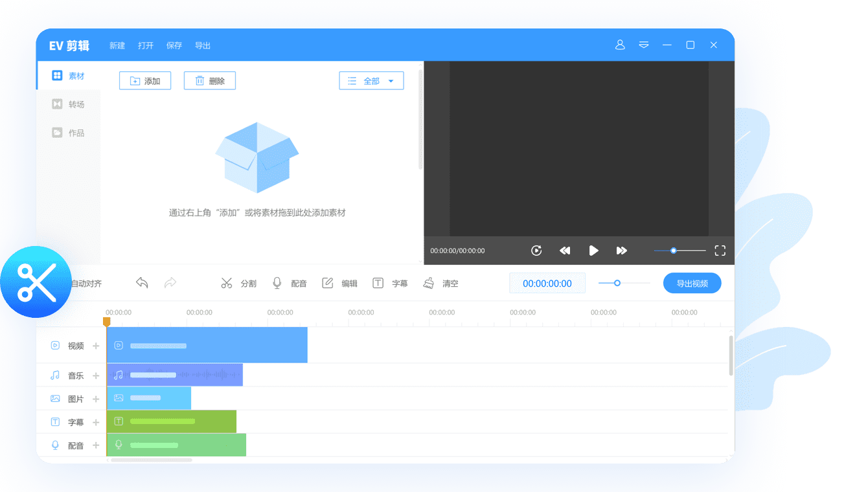Toggle fullscreen preview mode
The width and height of the screenshot is (868, 492).
tap(720, 251)
